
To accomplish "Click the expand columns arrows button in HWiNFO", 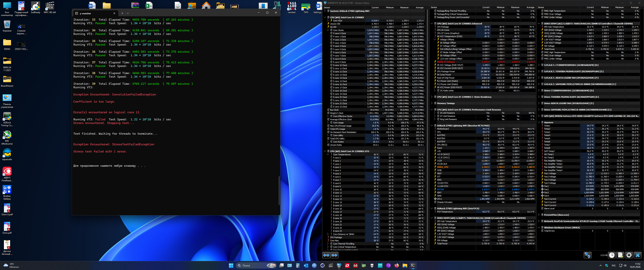I will (x=326, y=255).
